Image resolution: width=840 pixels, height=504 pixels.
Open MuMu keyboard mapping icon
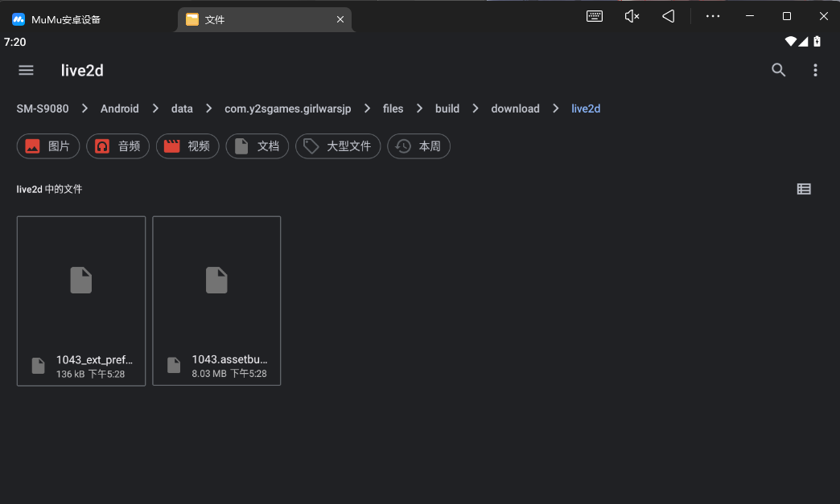[x=594, y=16]
